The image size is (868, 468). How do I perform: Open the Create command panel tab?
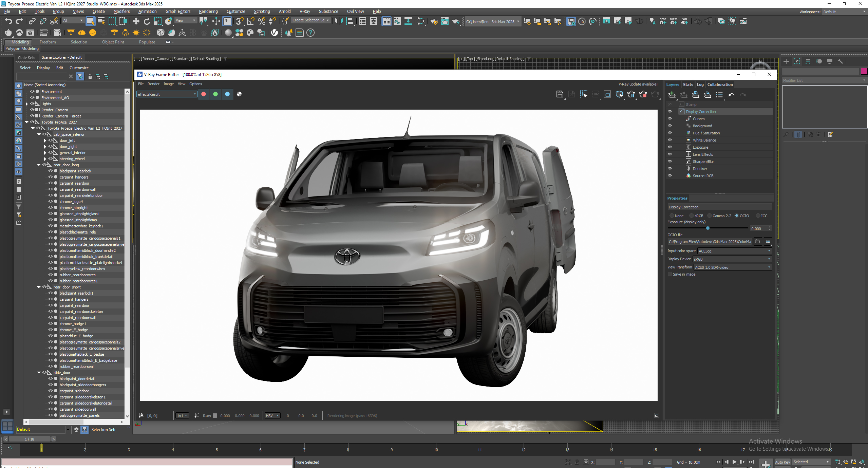786,61
